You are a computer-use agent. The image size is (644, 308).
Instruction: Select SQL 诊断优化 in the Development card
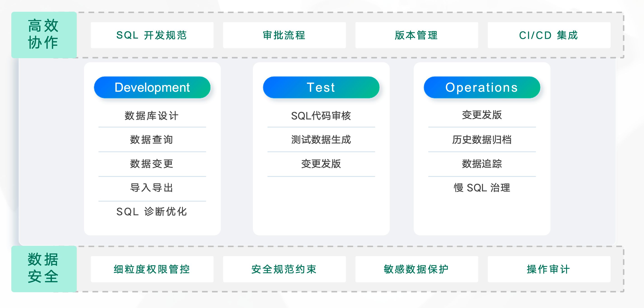[152, 212]
